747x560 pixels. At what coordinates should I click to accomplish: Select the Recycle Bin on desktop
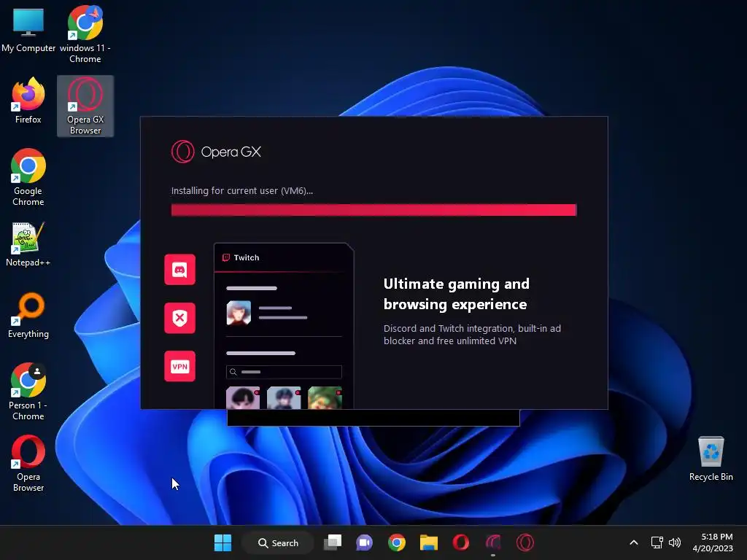point(711,459)
